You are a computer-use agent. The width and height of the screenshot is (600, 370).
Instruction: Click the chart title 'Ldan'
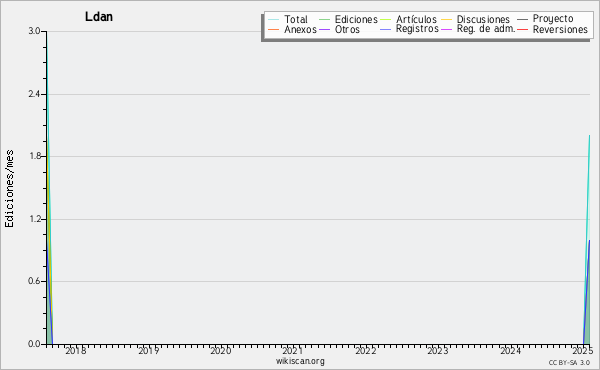click(x=99, y=17)
